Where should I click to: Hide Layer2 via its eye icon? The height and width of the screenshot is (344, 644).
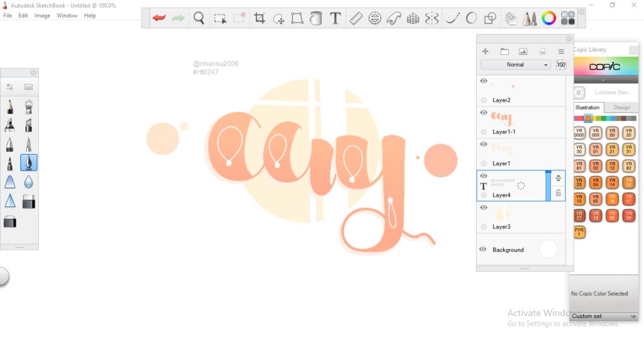[x=484, y=81]
